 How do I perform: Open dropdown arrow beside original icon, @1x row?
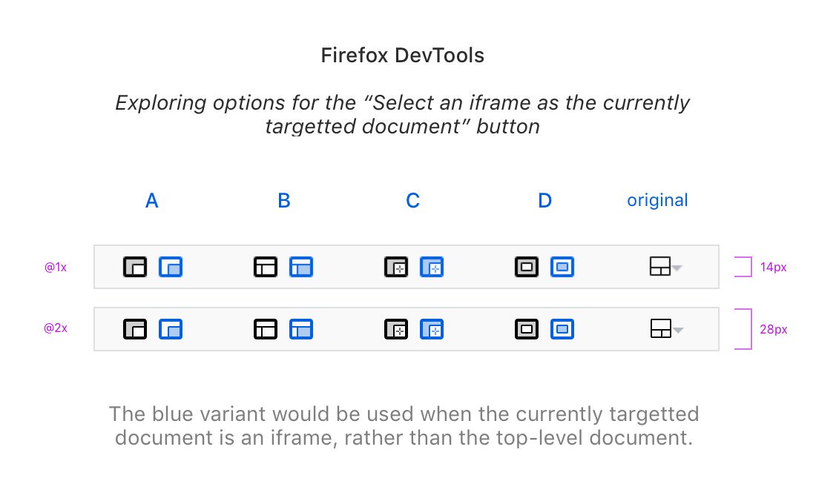point(677,268)
